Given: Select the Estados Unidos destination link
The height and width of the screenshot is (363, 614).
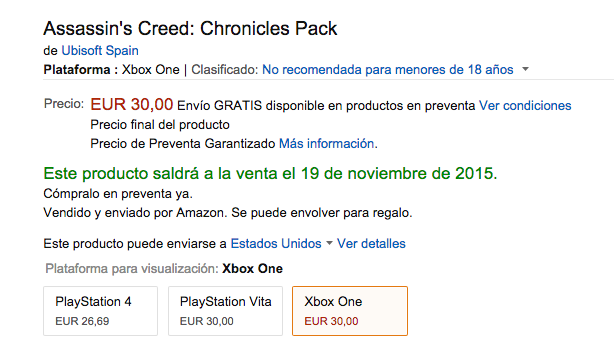Looking at the screenshot, I should coord(276,244).
